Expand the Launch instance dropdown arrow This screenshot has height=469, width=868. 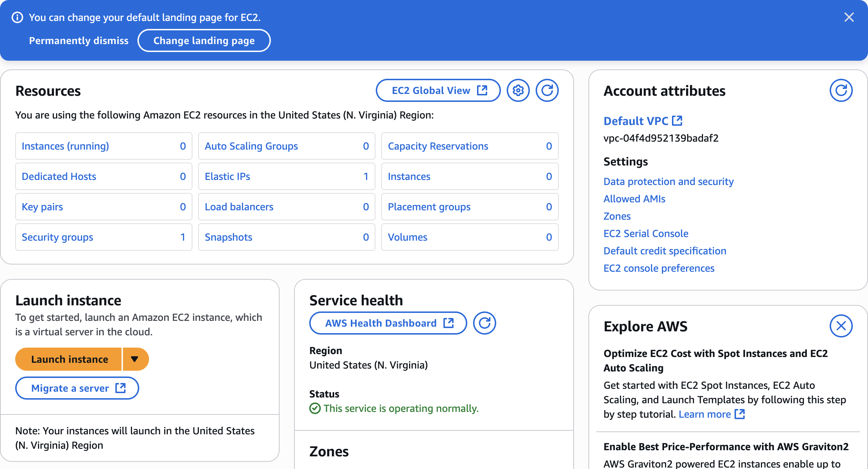pyautogui.click(x=135, y=359)
